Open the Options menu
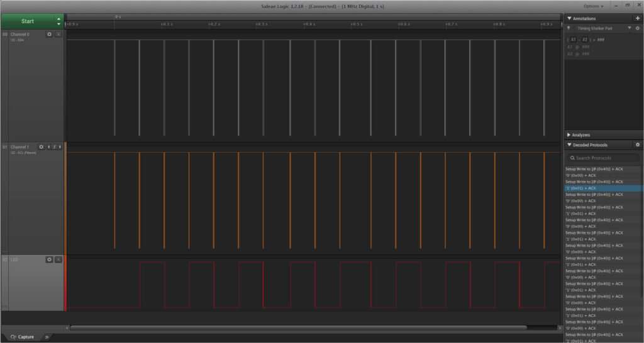The image size is (644, 343). coord(594,6)
